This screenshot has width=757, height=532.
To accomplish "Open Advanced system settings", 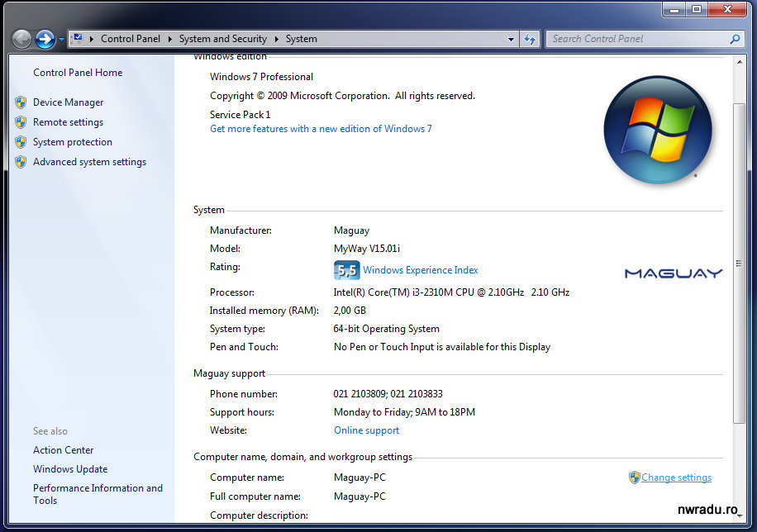I will pyautogui.click(x=89, y=162).
